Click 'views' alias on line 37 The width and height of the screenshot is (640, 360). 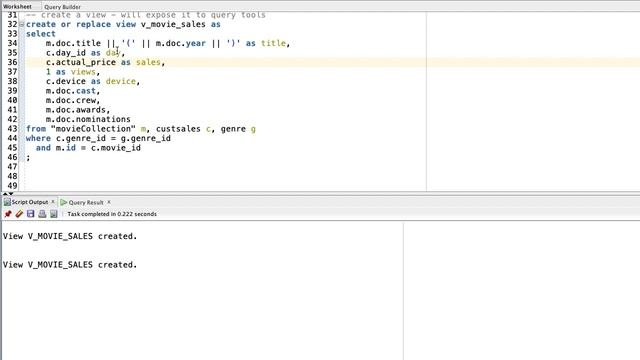click(x=83, y=72)
